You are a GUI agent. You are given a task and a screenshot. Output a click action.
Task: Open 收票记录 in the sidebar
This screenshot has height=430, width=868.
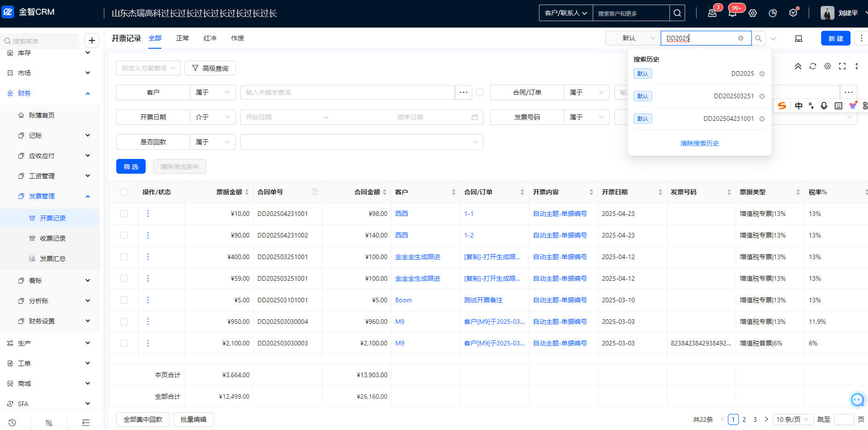coord(52,238)
